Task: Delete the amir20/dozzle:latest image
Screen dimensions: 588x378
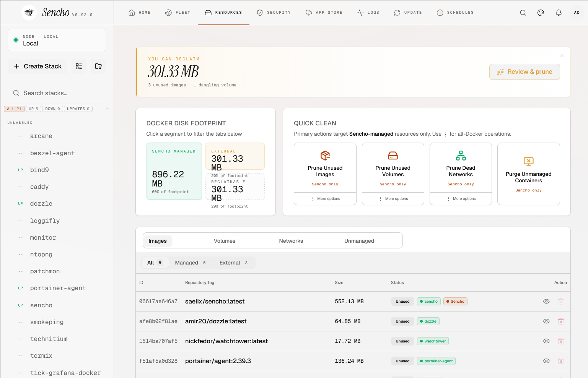Action: coord(561,321)
